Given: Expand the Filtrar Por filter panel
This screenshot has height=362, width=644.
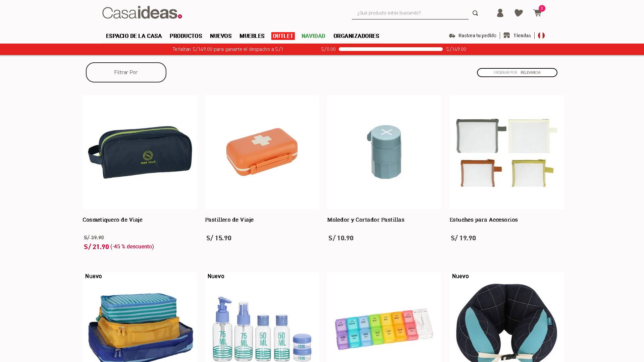Looking at the screenshot, I should click(x=126, y=72).
